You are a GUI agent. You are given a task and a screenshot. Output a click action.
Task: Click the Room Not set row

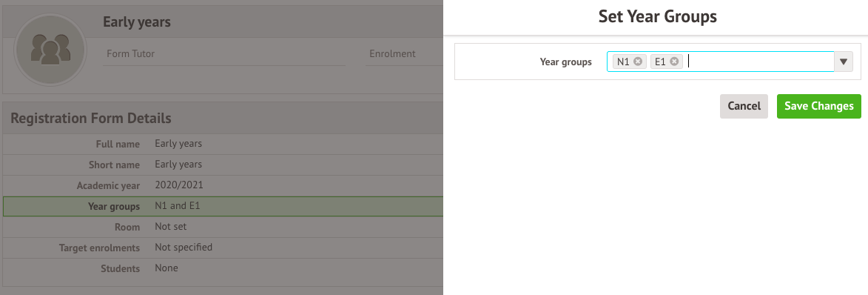click(x=223, y=227)
